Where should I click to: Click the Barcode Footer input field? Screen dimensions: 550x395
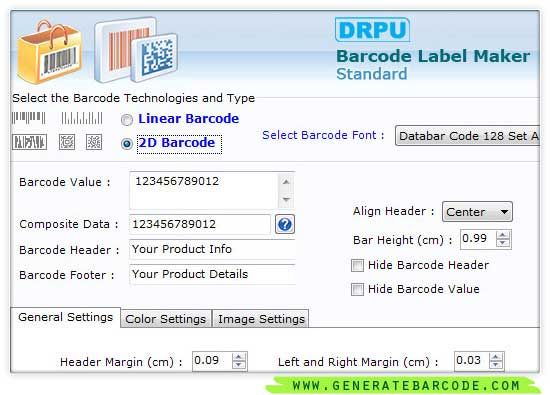(212, 274)
